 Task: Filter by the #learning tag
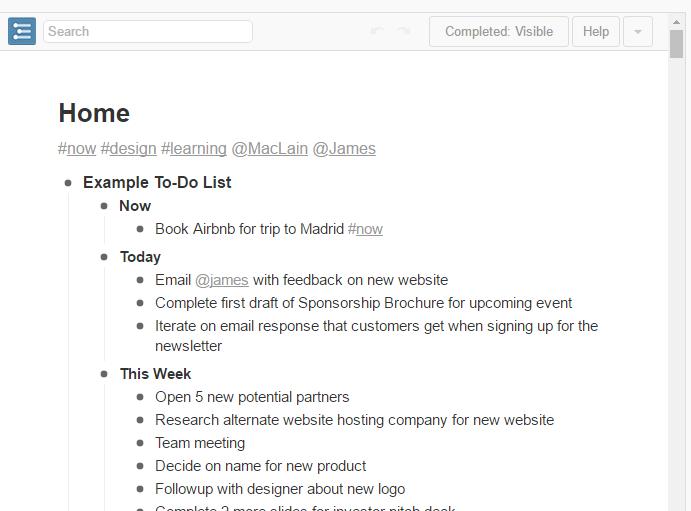pyautogui.click(x=194, y=149)
